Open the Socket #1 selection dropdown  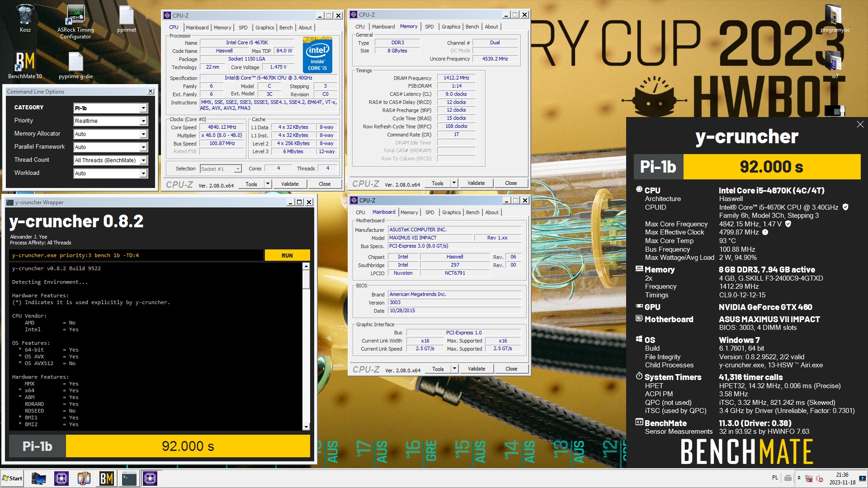click(221, 169)
